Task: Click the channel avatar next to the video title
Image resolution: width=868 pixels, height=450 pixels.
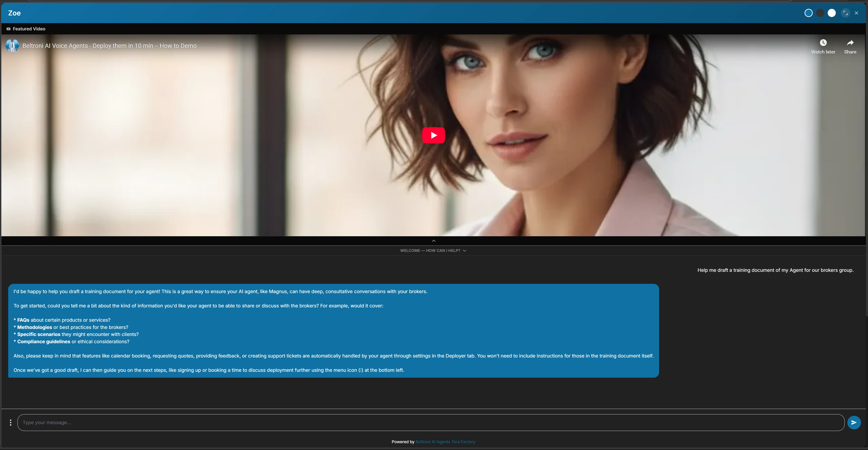Action: coord(12,46)
